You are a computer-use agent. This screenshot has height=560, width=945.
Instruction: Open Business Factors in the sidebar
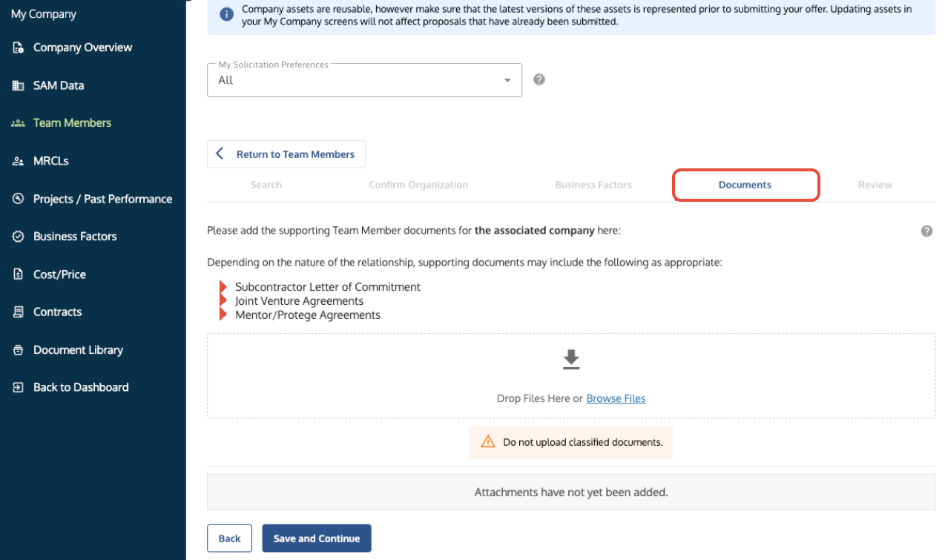(x=75, y=237)
